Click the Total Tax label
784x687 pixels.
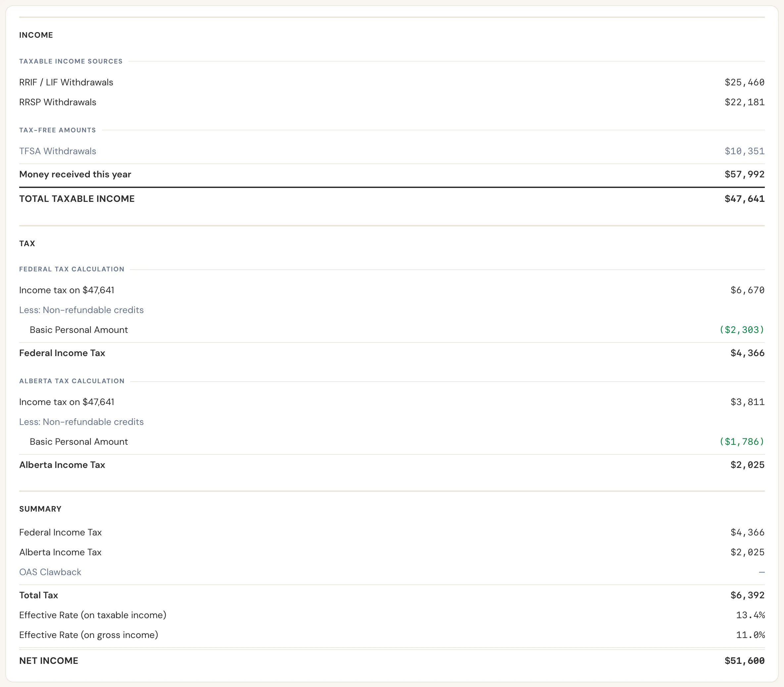(x=38, y=595)
